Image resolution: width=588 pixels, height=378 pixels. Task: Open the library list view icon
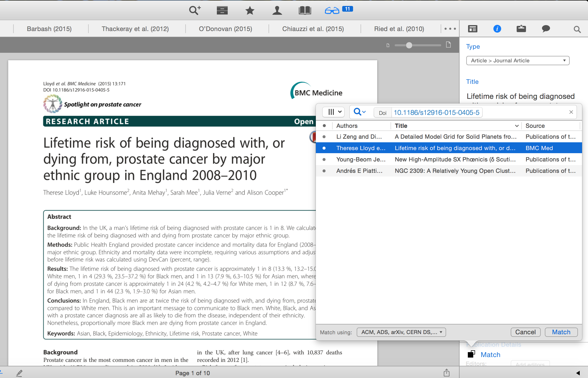pyautogui.click(x=222, y=10)
